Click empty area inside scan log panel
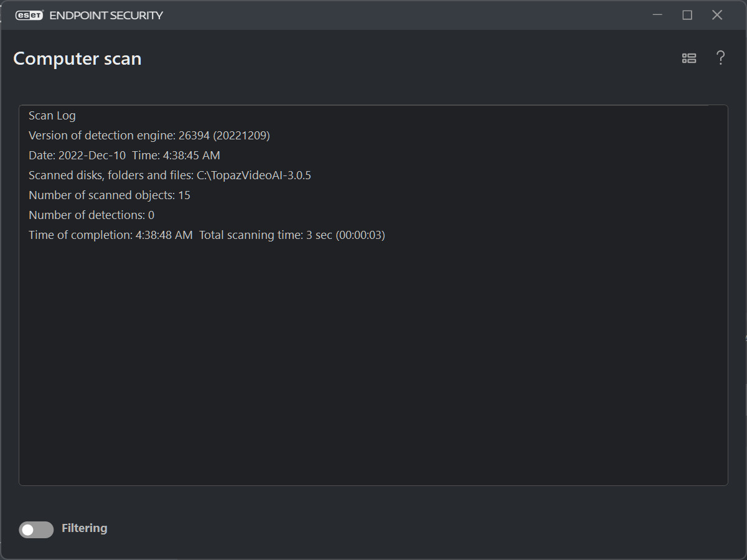 click(x=374, y=361)
